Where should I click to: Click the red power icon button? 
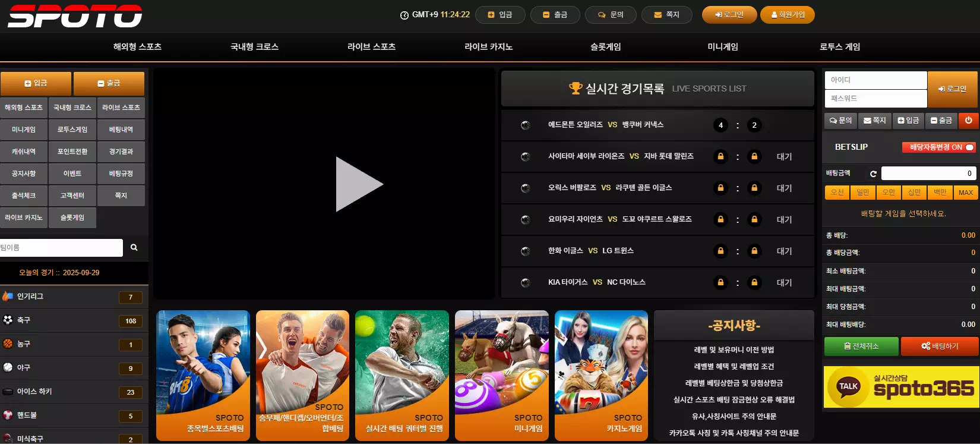(968, 120)
